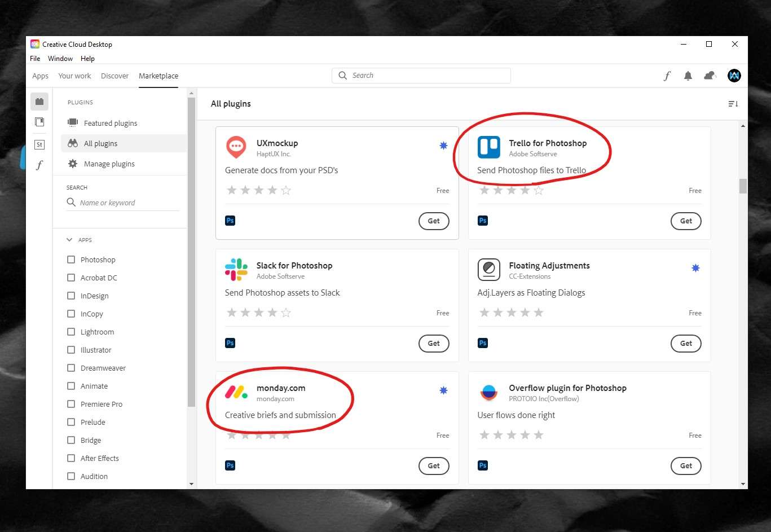Image resolution: width=771 pixels, height=532 pixels.
Task: Open Featured plugins in sidebar
Action: (124, 123)
